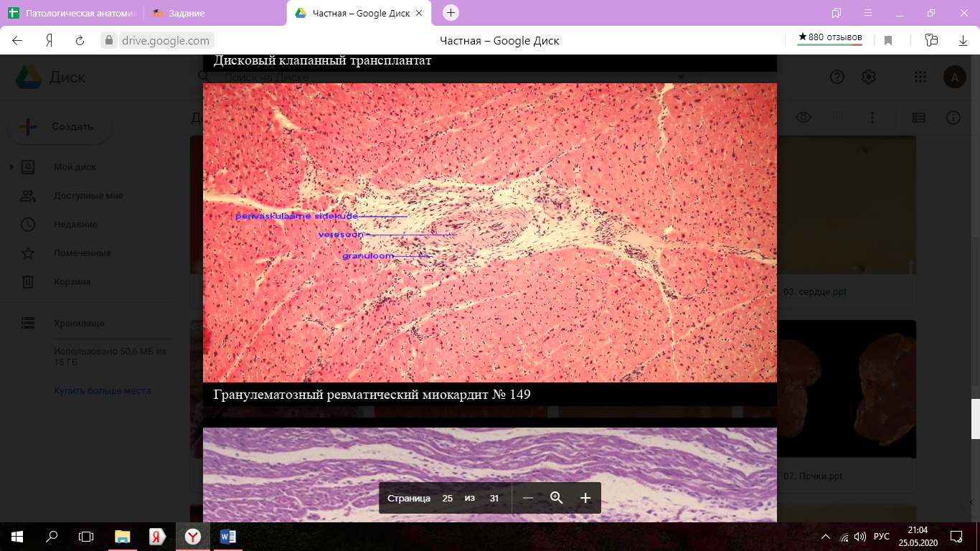Open search options dropdown arrow

point(680,77)
